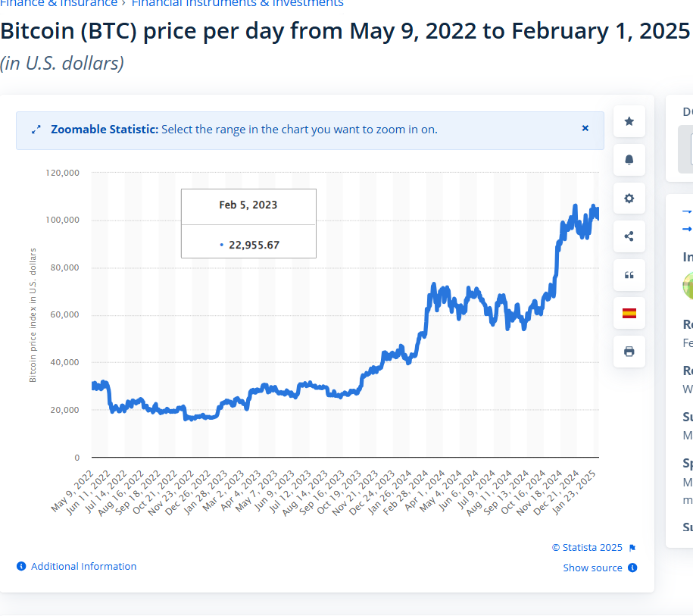Open chart settings gear icon
693x616 pixels.
(x=629, y=199)
